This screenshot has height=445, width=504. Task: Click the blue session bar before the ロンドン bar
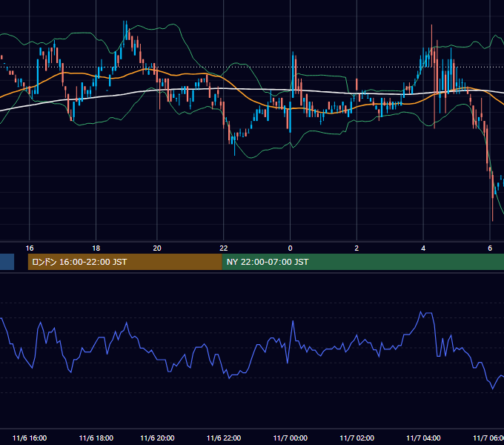pyautogui.click(x=7, y=262)
